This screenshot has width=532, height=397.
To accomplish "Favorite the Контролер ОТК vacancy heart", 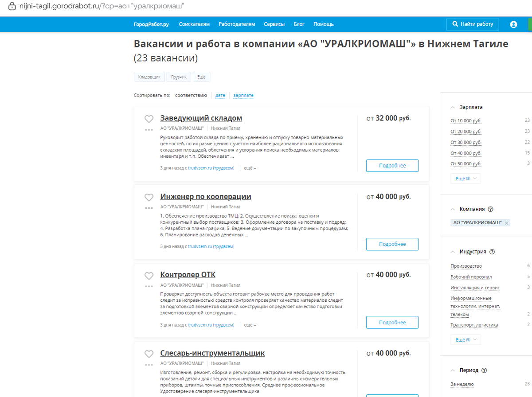I will [149, 276].
